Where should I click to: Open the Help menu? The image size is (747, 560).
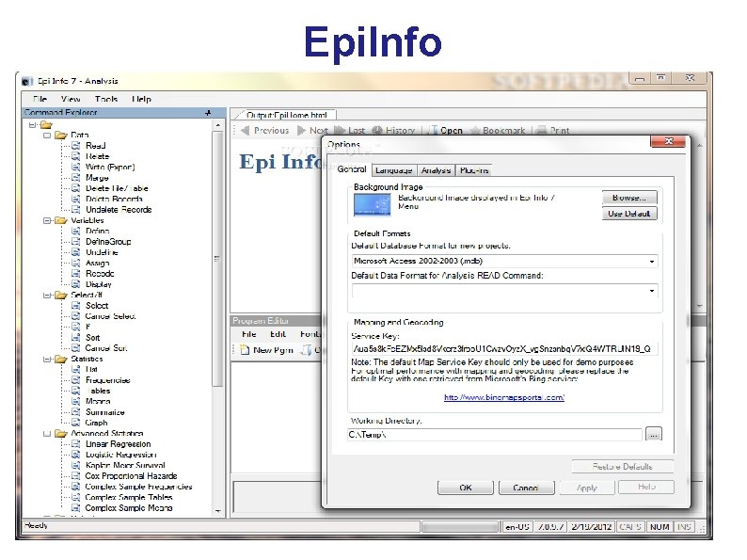141,99
